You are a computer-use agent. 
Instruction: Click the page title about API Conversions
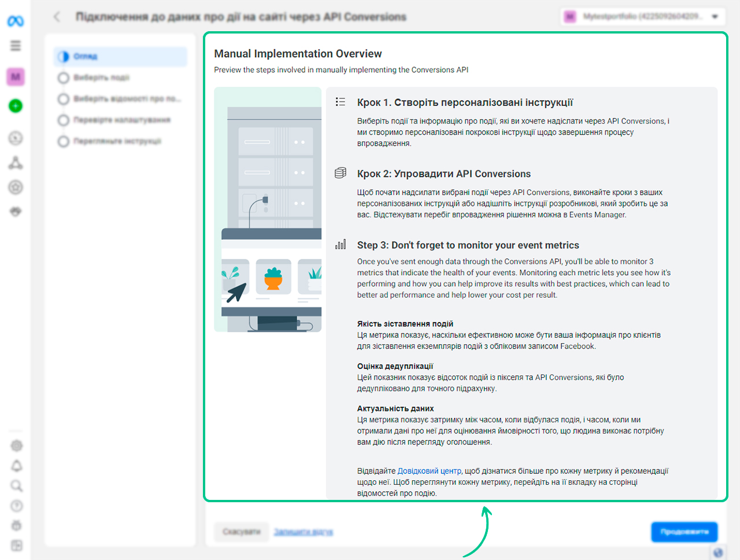240,17
